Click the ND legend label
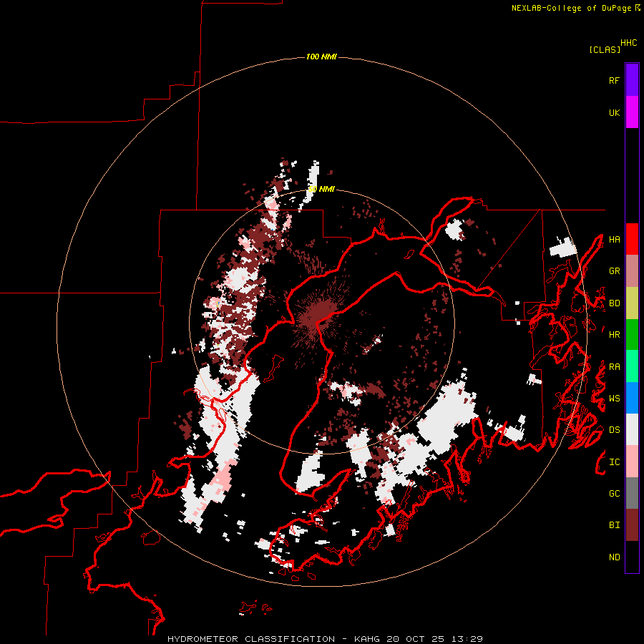644x644 pixels. pos(614,557)
